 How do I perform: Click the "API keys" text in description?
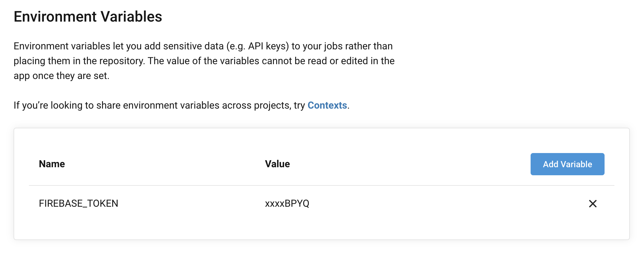(x=268, y=46)
